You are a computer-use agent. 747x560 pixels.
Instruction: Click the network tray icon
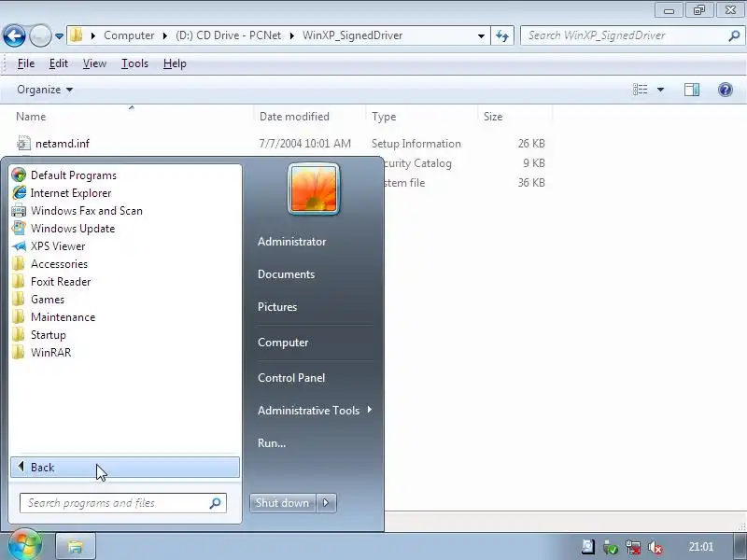633,547
